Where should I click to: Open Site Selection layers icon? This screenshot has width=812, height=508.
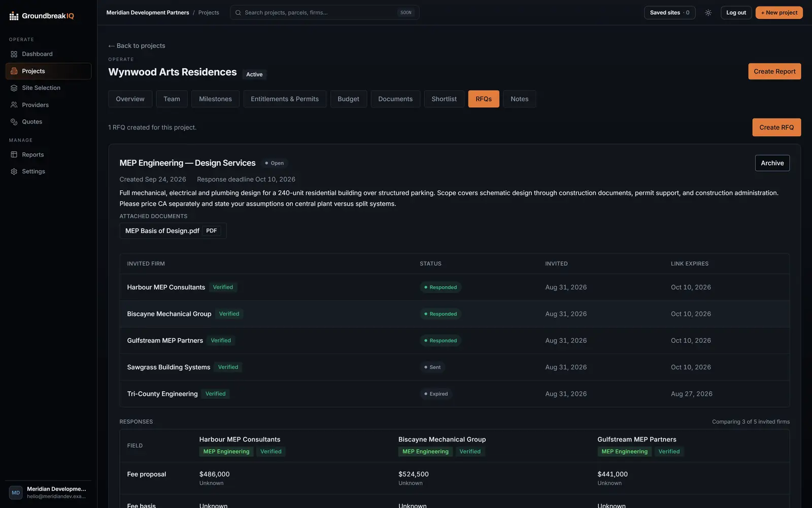click(14, 88)
